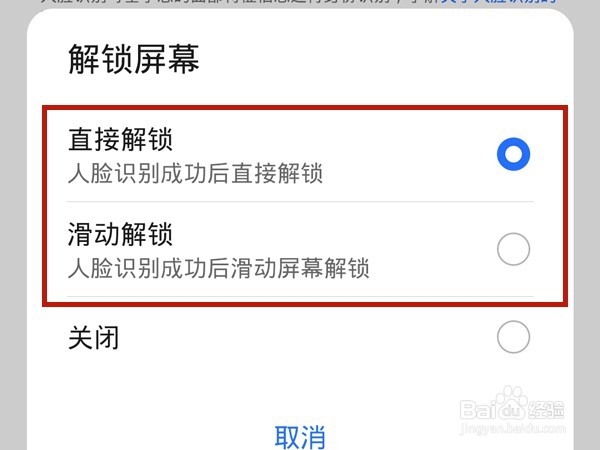Click the empty circle beside 滑动解锁
Screen dimensions: 600x450
(513, 249)
